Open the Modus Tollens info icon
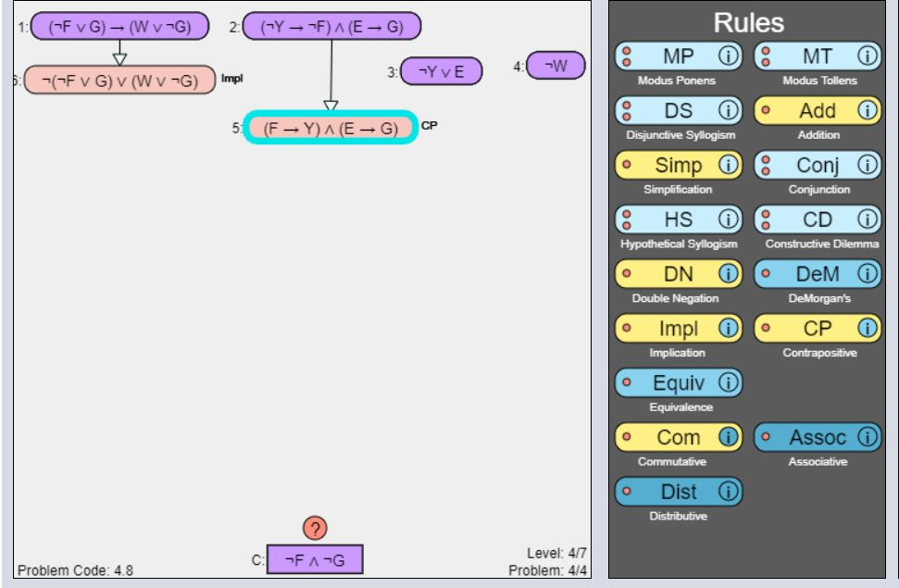Screen dimensions: 899x588 (x=868, y=53)
